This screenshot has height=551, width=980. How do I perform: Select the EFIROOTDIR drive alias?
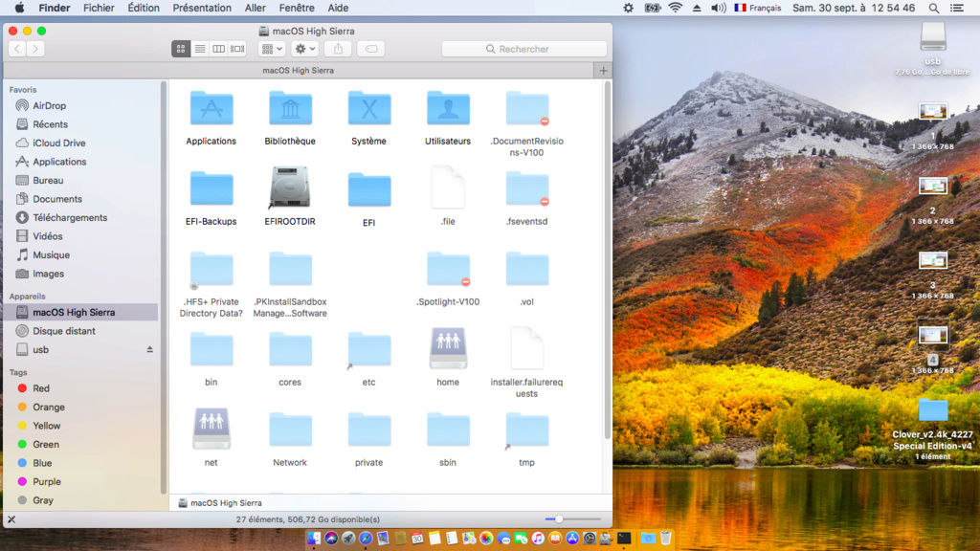[x=290, y=187]
